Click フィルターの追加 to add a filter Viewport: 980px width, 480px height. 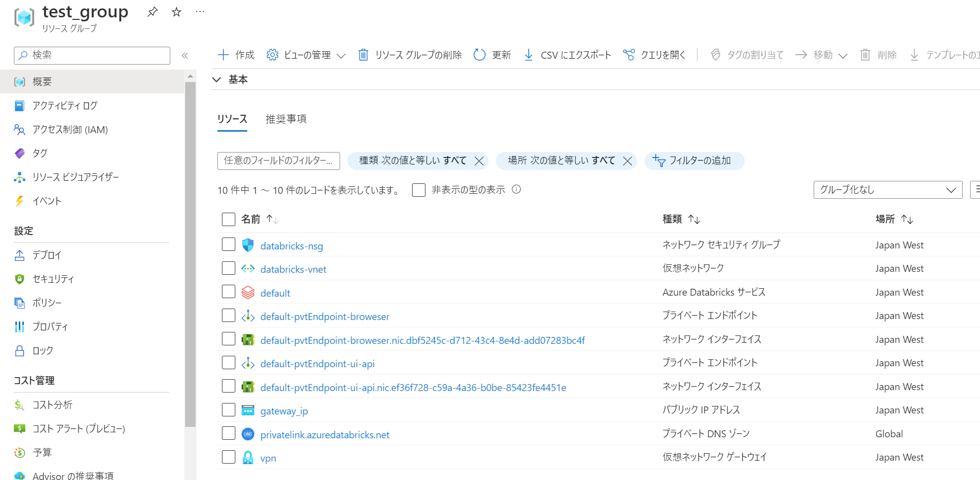[694, 160]
